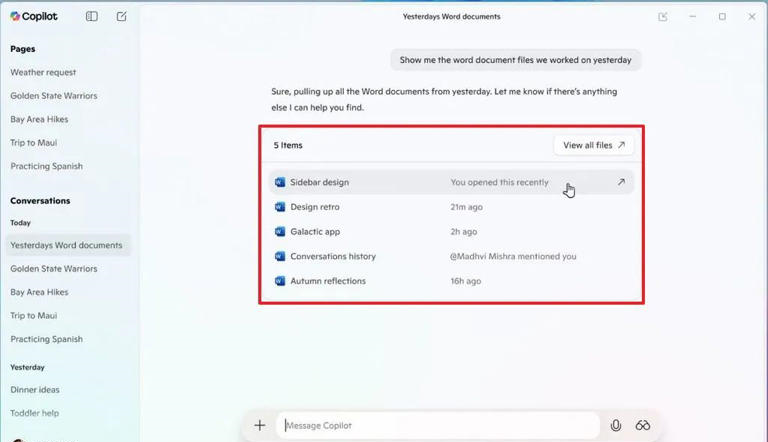Click the pop-out window icon in title bar

663,17
